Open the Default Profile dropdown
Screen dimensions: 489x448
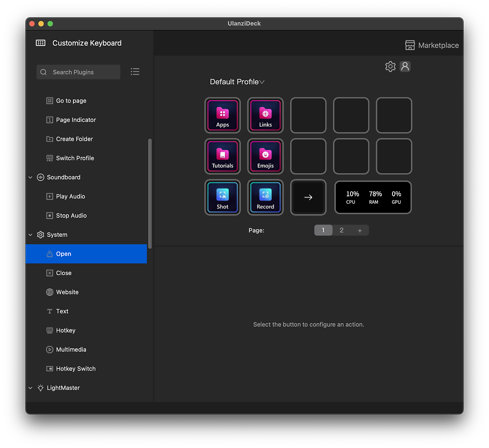(x=237, y=82)
